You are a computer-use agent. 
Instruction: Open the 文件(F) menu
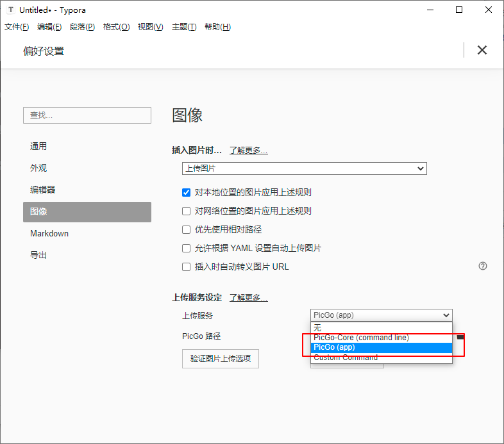17,27
